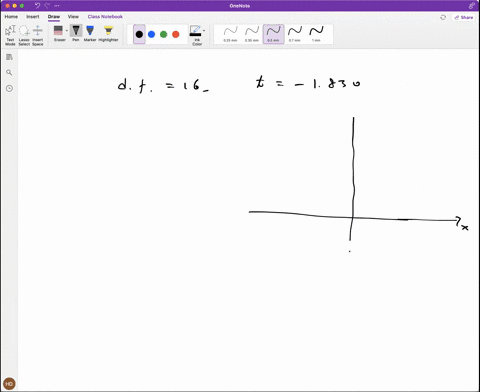The image size is (480, 392).
Task: Choose the blue ink color
Action: coord(151,34)
